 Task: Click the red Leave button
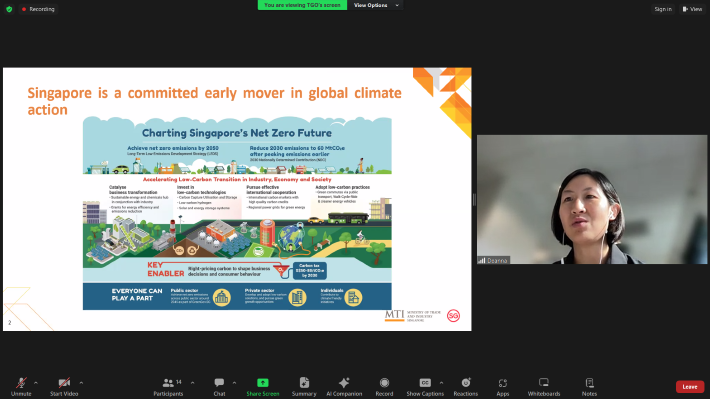point(690,387)
